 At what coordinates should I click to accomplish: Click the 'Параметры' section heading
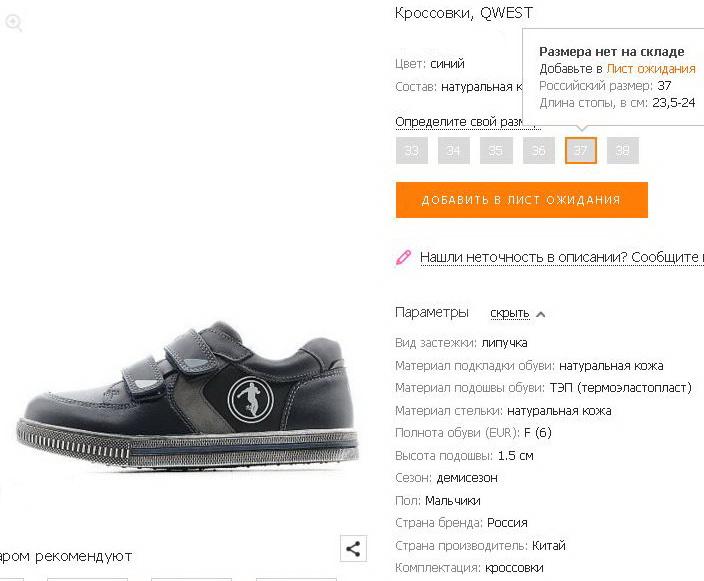432,313
